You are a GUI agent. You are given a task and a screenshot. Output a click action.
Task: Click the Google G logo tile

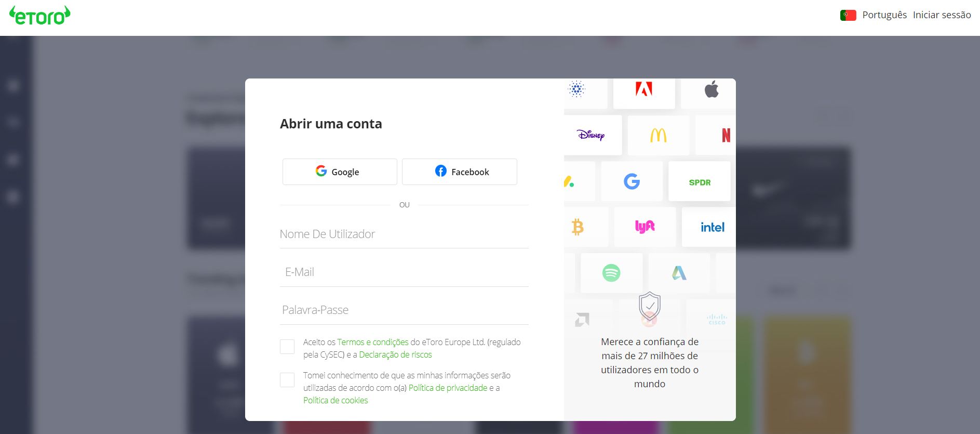click(x=632, y=181)
